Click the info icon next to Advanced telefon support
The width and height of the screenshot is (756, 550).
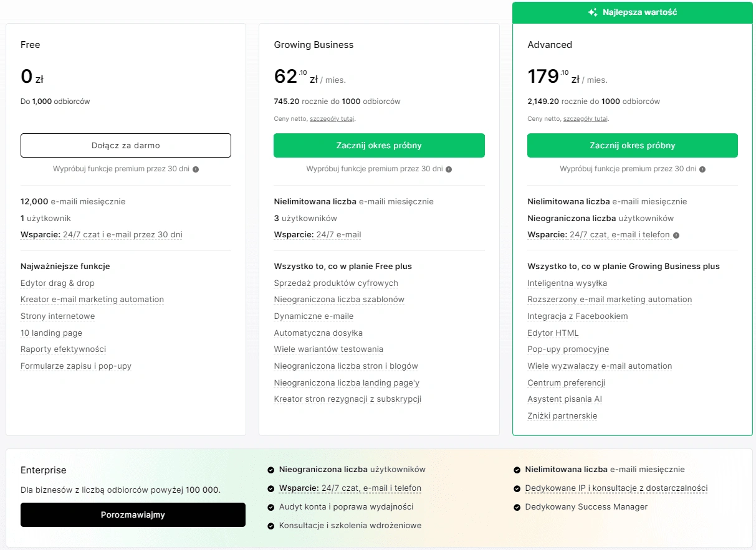click(x=677, y=235)
